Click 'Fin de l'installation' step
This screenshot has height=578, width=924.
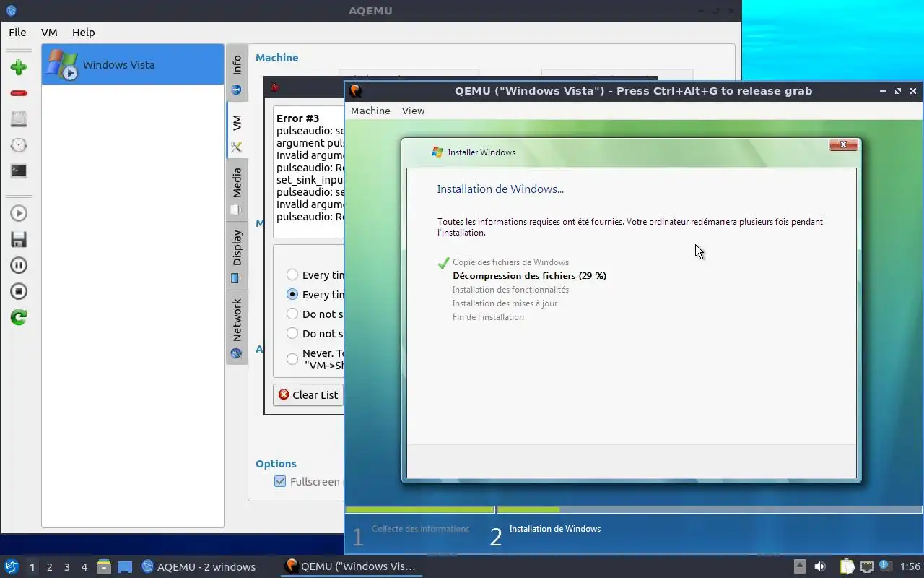[x=488, y=317]
